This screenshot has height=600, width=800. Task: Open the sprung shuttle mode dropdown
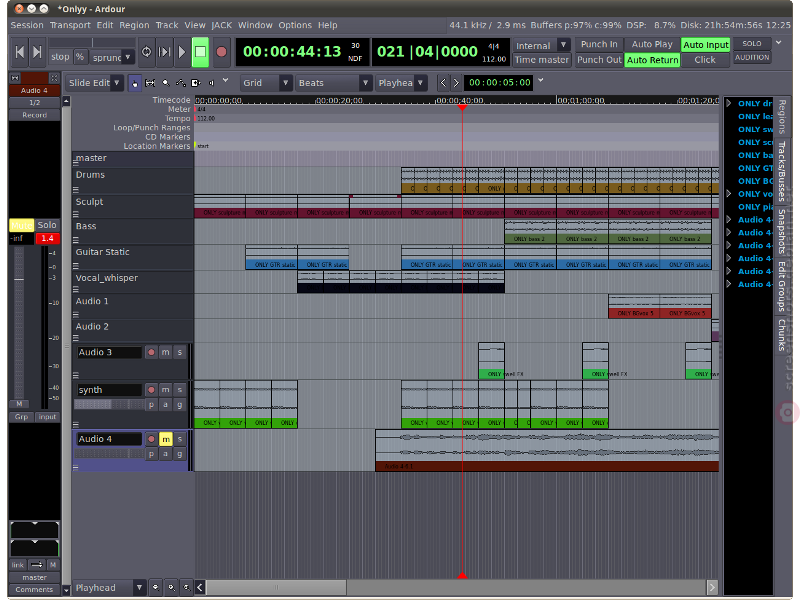click(x=112, y=57)
